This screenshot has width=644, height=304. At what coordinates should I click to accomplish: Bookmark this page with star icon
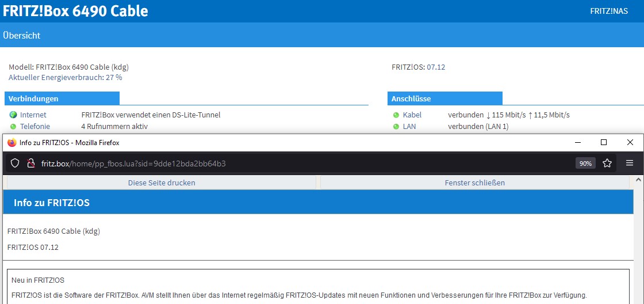(607, 164)
